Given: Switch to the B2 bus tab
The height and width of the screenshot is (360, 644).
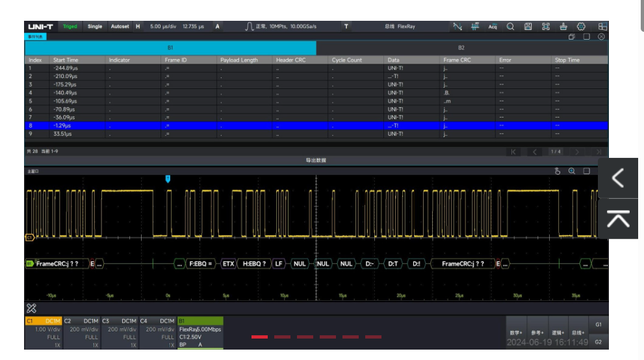Looking at the screenshot, I should click(461, 47).
